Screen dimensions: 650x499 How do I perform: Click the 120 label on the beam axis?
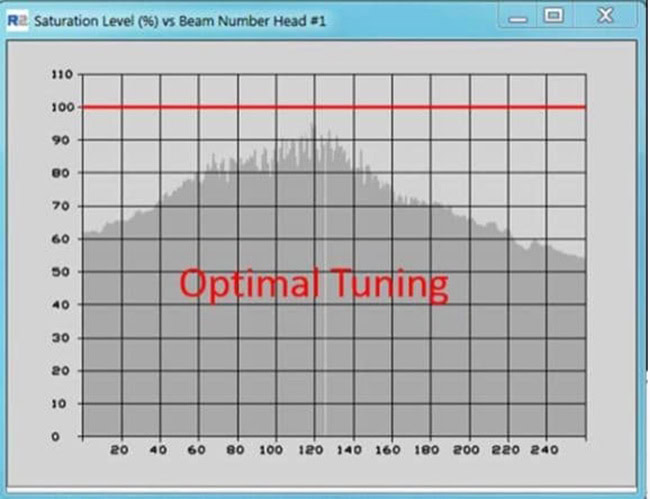click(312, 451)
